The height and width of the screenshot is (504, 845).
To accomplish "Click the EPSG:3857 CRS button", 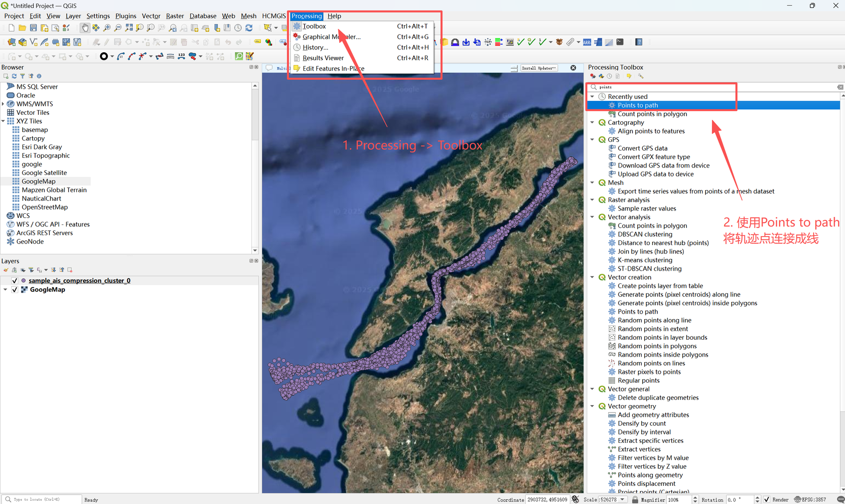I will 810,499.
